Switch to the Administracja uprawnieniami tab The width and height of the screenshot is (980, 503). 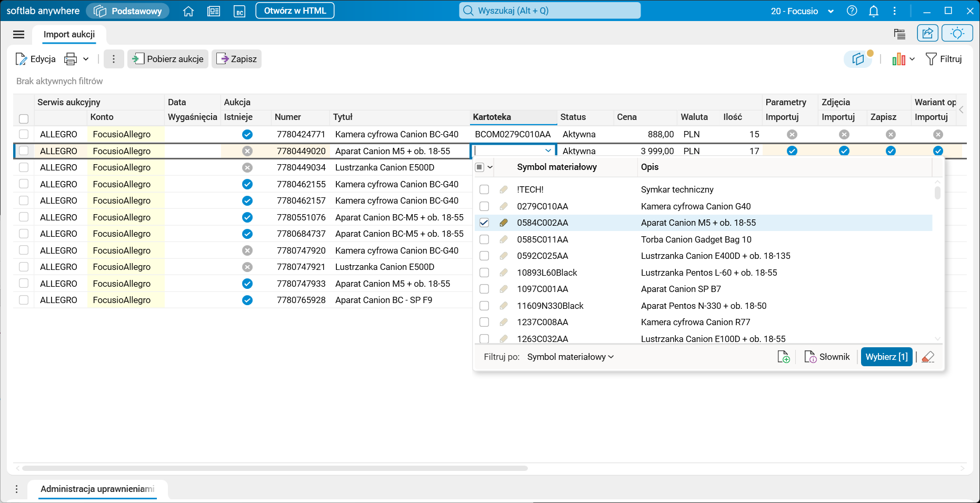pos(97,489)
